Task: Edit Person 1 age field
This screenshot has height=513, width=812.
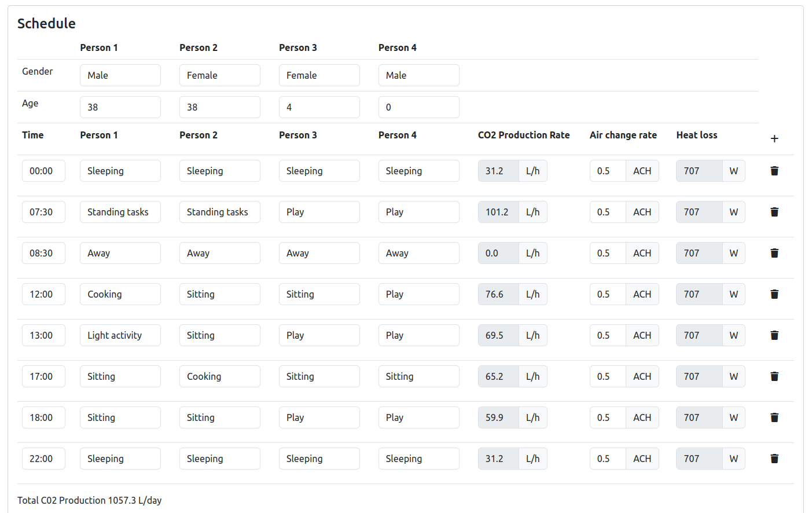Action: [120, 107]
